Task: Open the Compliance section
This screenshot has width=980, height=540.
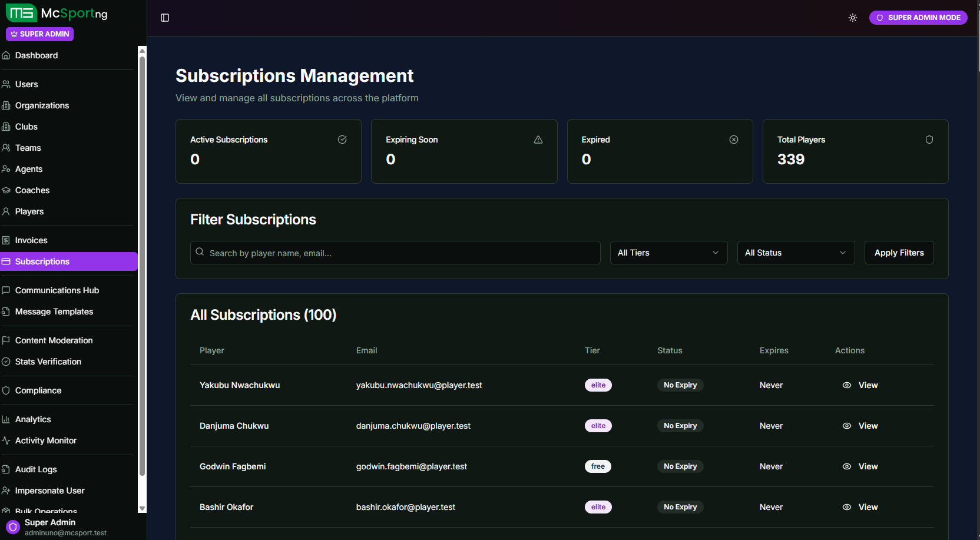Action: [38, 390]
